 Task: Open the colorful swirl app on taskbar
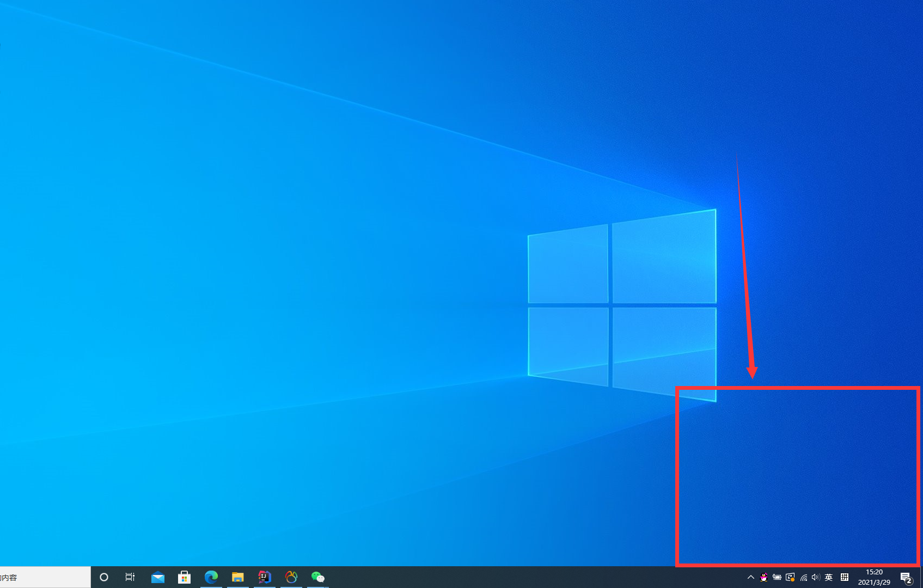[x=291, y=577]
